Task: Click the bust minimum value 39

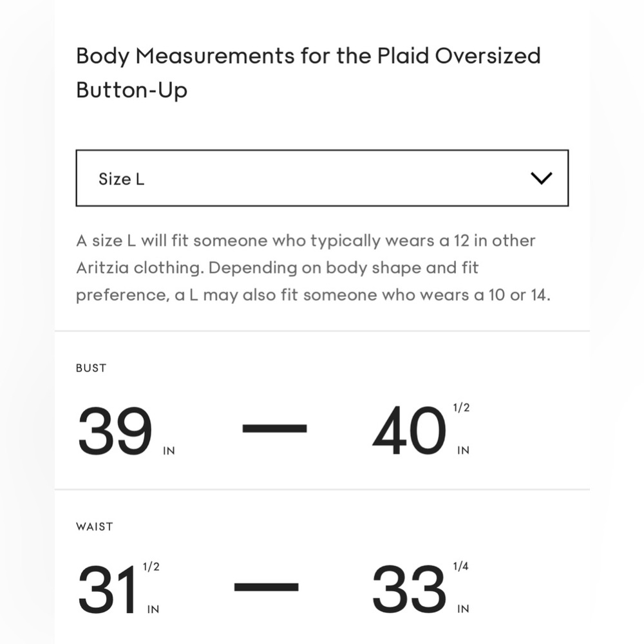Action: pos(115,431)
